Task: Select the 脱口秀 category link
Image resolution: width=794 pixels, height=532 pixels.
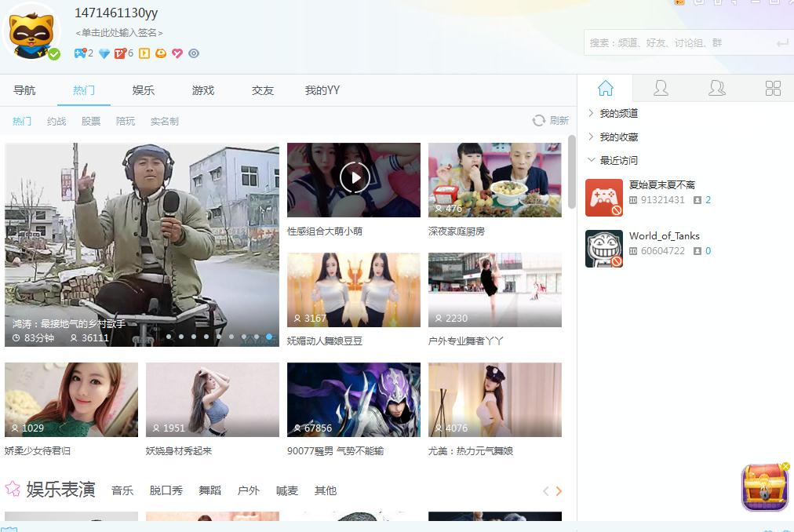Action: coord(166,490)
